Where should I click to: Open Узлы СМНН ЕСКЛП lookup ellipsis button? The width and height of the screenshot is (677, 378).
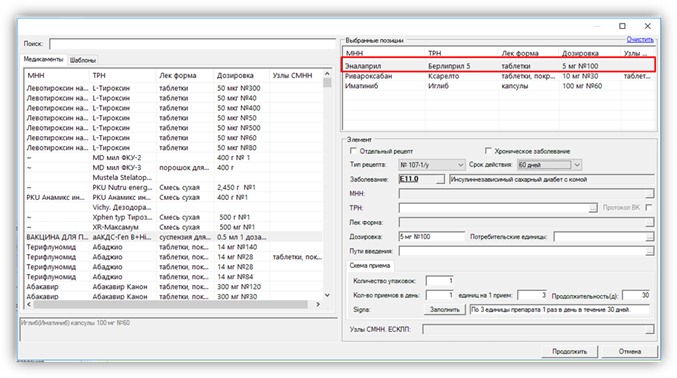(649, 330)
